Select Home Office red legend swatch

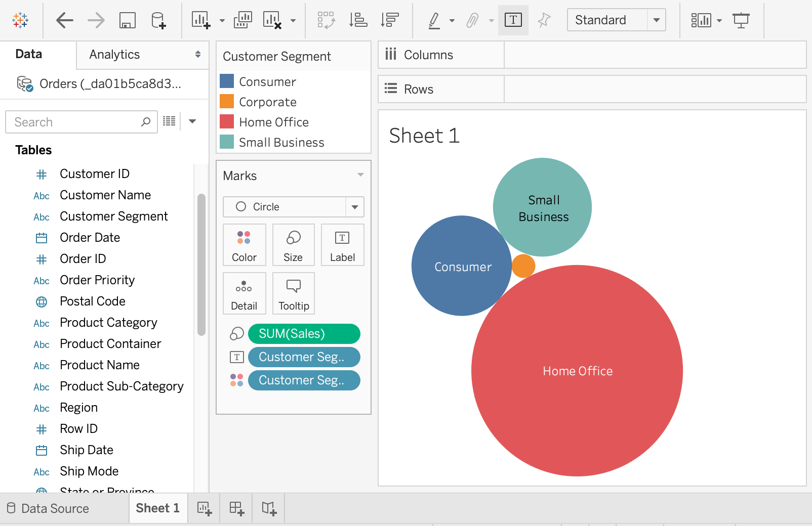click(227, 122)
